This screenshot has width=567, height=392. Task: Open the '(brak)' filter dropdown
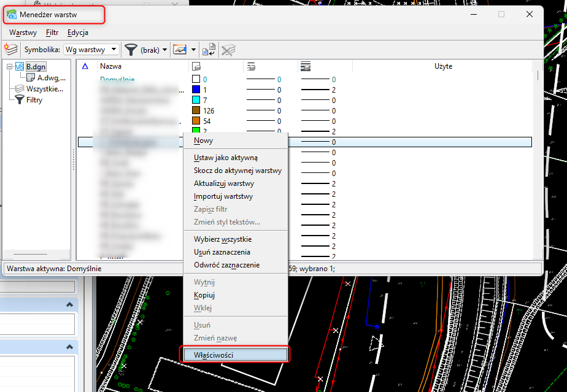pyautogui.click(x=150, y=50)
